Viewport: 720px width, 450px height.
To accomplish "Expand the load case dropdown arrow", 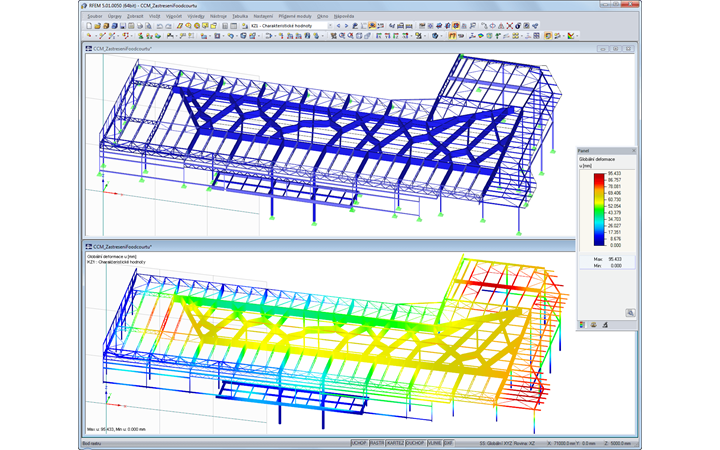I will tap(330, 26).
